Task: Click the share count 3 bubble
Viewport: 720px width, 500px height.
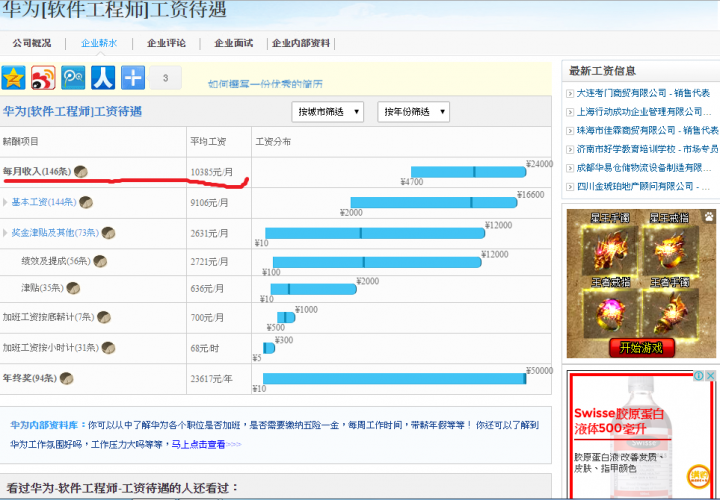Action: [x=165, y=78]
